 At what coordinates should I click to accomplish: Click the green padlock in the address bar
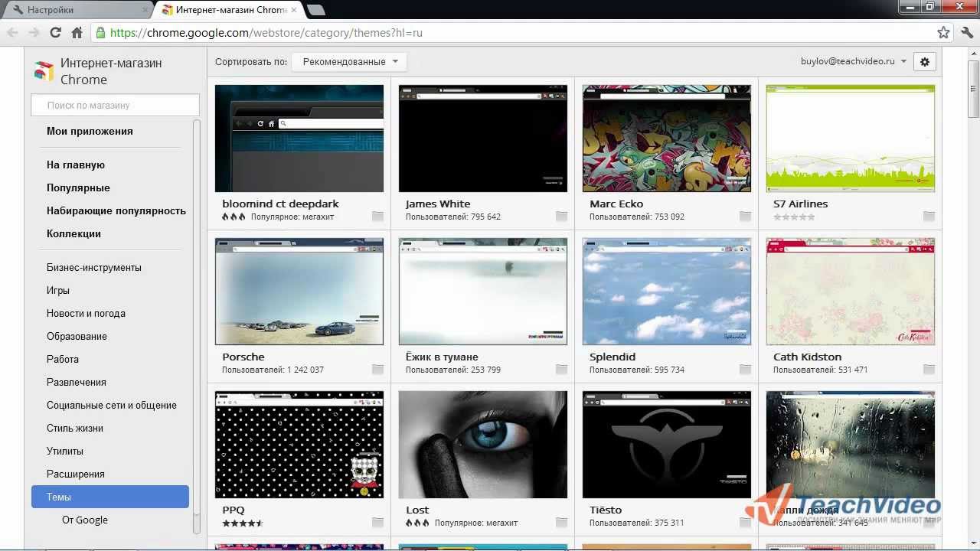(x=100, y=33)
